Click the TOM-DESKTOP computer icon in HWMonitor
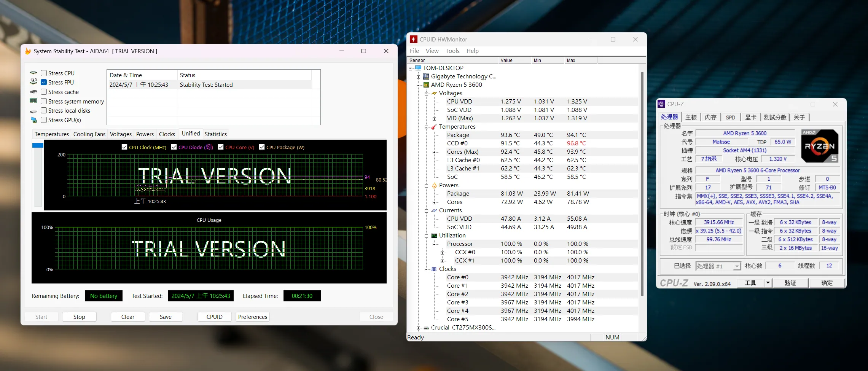The image size is (868, 371). click(418, 68)
